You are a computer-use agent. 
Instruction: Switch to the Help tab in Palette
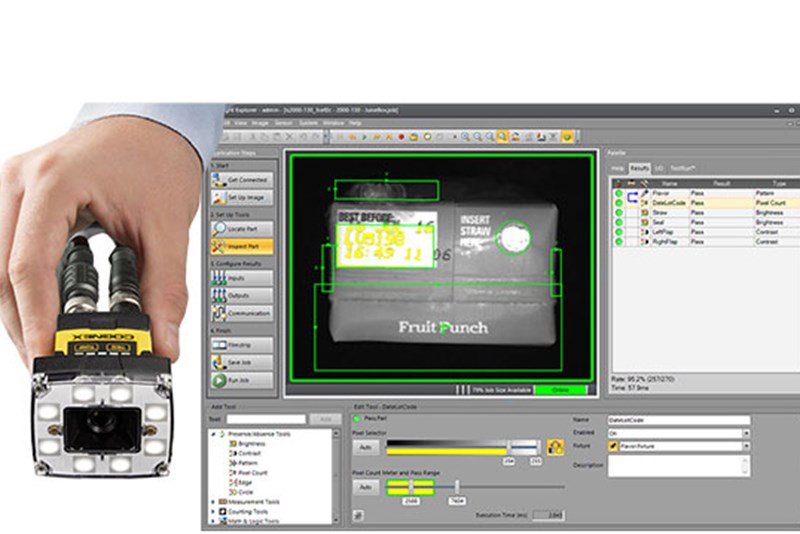tap(617, 168)
